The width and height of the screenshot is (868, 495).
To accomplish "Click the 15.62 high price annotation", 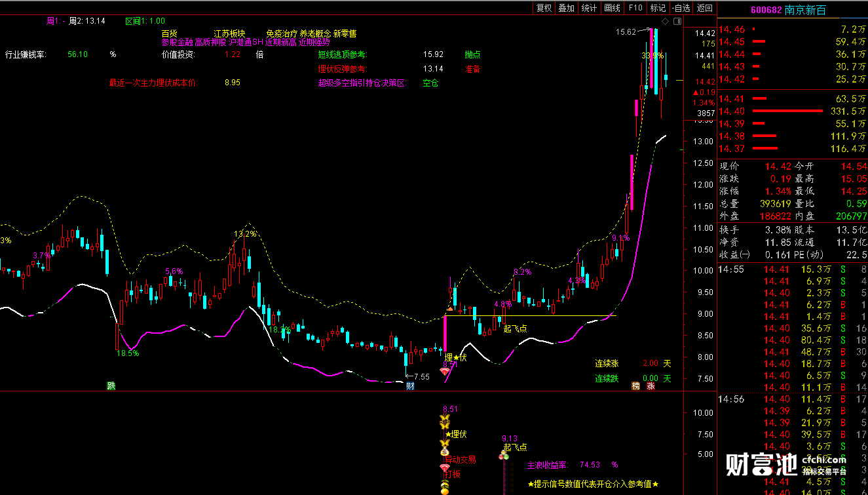I will click(626, 31).
